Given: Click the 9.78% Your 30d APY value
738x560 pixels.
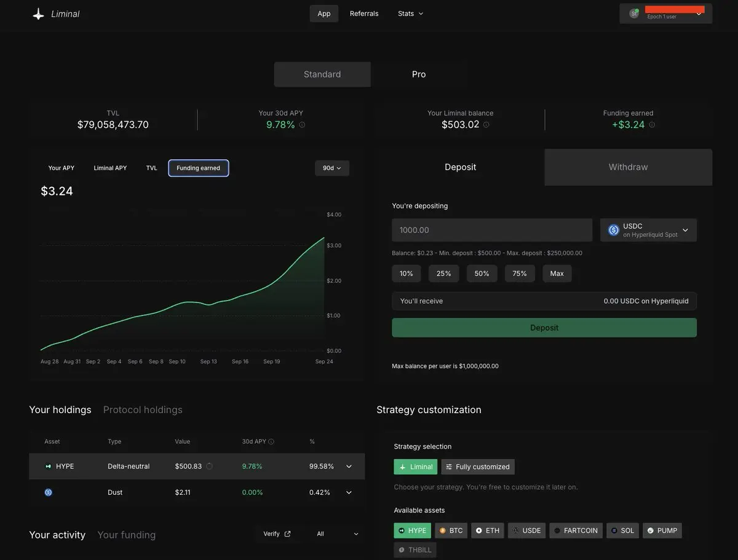Looking at the screenshot, I should point(280,125).
